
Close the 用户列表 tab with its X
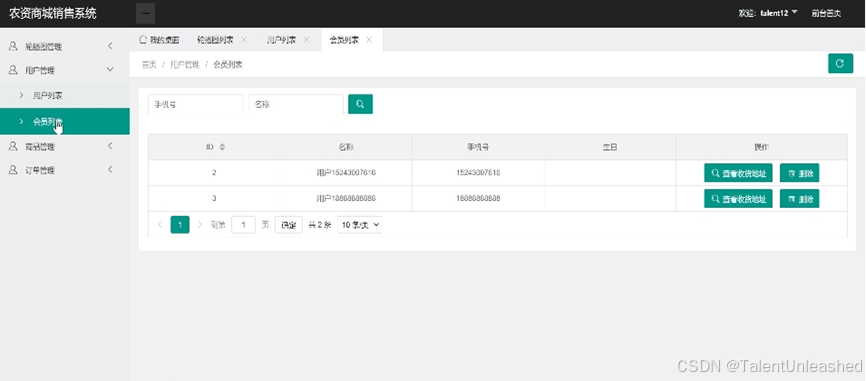pos(307,40)
